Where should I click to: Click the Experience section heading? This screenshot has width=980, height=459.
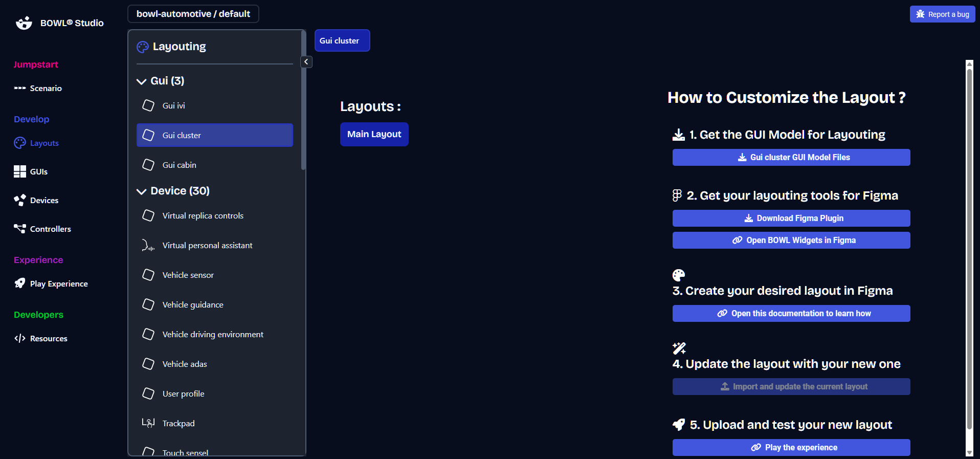(38, 260)
